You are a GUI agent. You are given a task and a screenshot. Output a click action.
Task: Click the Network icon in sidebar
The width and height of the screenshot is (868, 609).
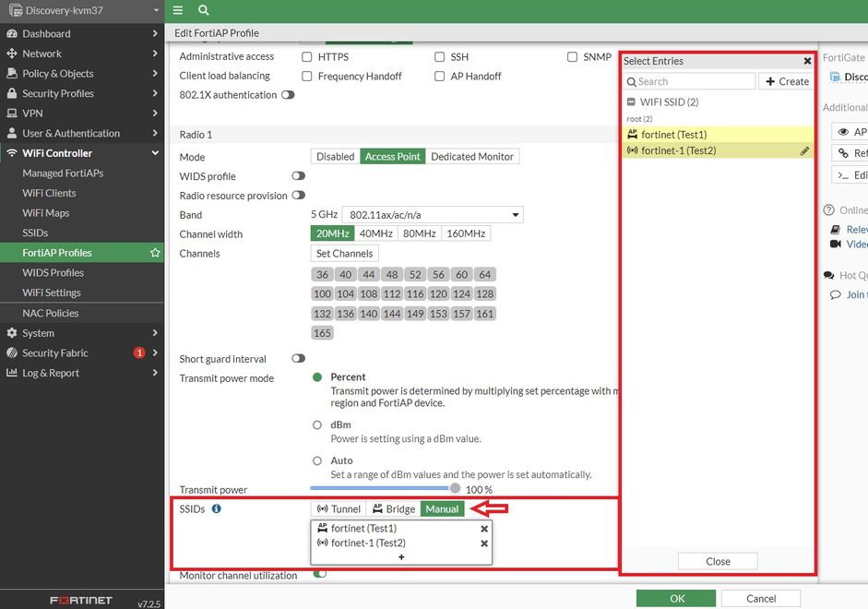pyautogui.click(x=12, y=54)
